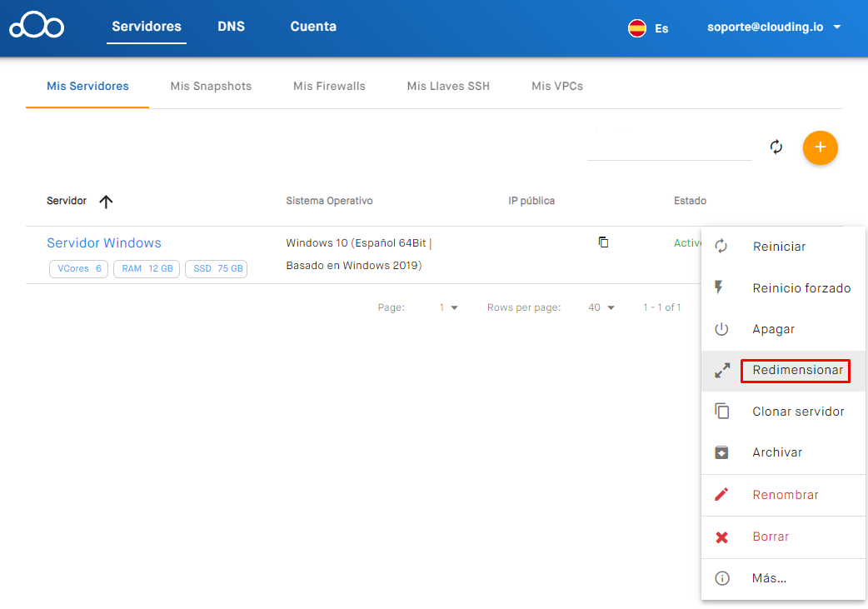Switch to the Mis Snapshots tab
The width and height of the screenshot is (868, 609).
point(211,86)
